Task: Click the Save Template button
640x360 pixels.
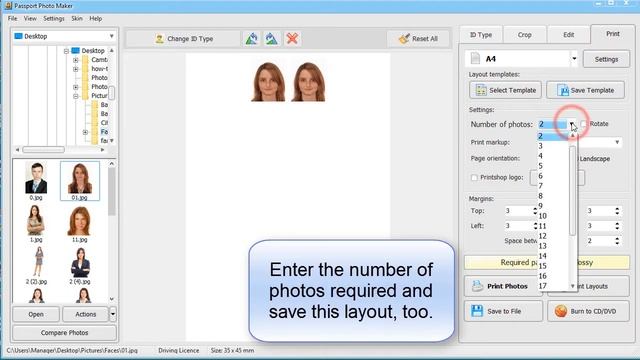Action: pos(586,90)
